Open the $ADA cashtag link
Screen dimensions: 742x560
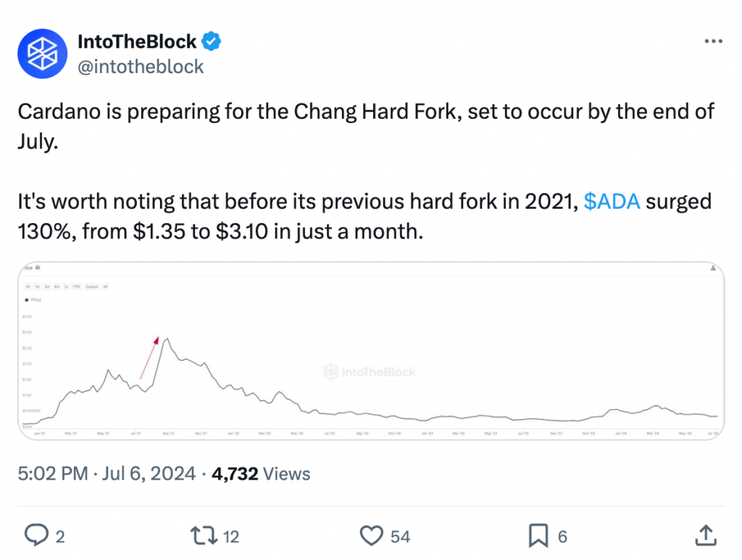click(612, 201)
